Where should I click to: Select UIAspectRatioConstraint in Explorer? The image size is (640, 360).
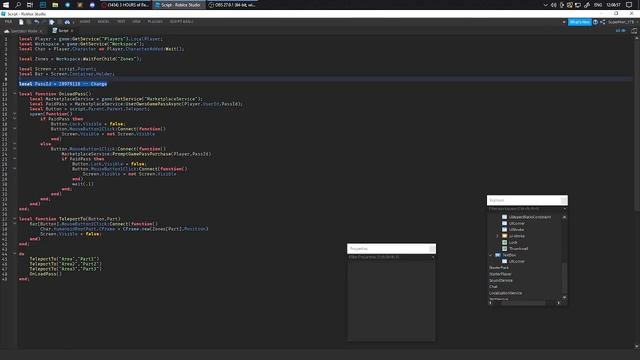(529, 217)
